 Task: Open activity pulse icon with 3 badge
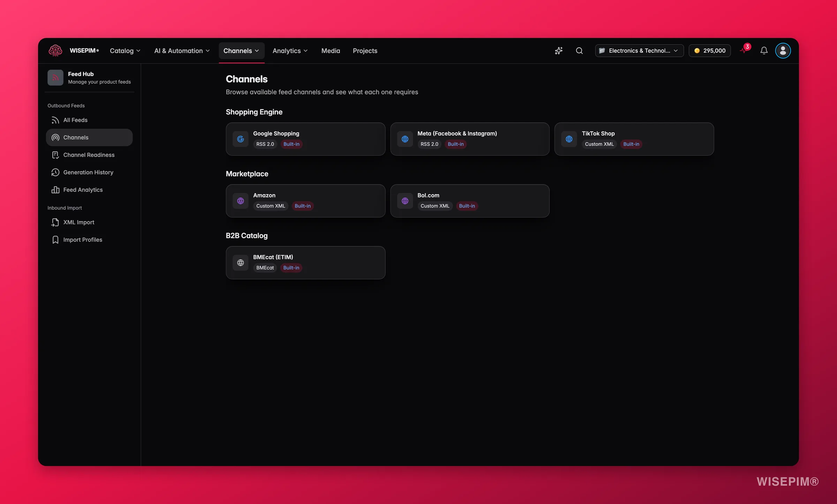tap(745, 50)
